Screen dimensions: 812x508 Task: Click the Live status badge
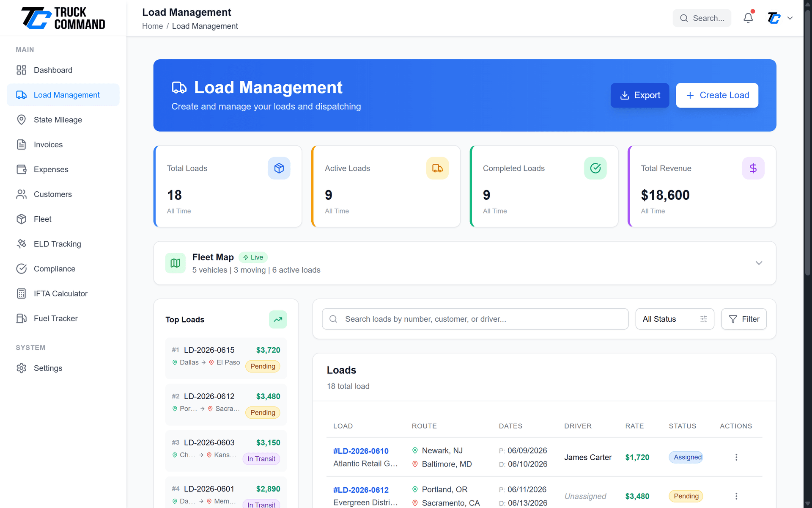pyautogui.click(x=253, y=257)
